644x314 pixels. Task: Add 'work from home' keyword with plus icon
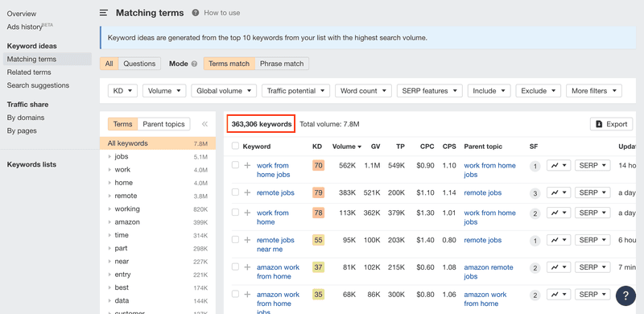click(x=247, y=213)
